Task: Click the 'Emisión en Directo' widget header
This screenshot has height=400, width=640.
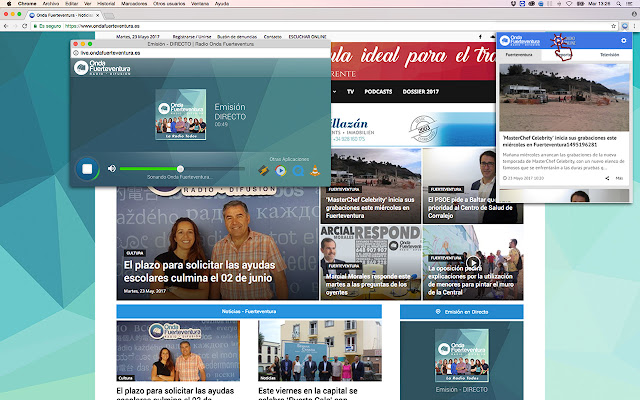Action: (x=462, y=312)
